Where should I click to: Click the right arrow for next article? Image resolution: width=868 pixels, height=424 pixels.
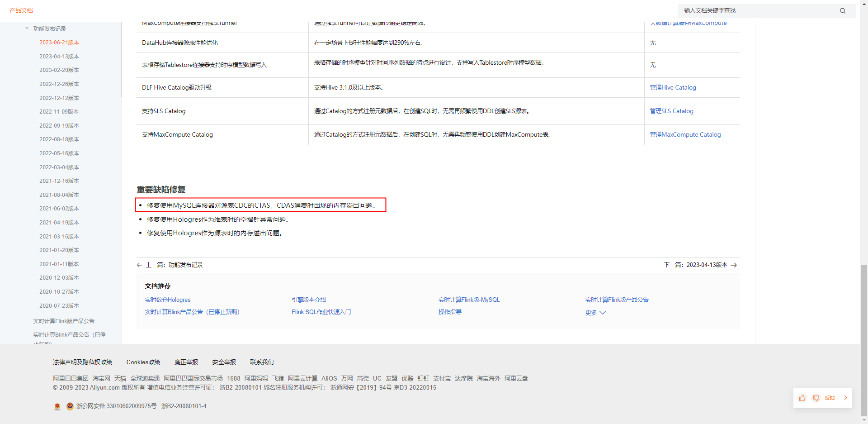(734, 265)
